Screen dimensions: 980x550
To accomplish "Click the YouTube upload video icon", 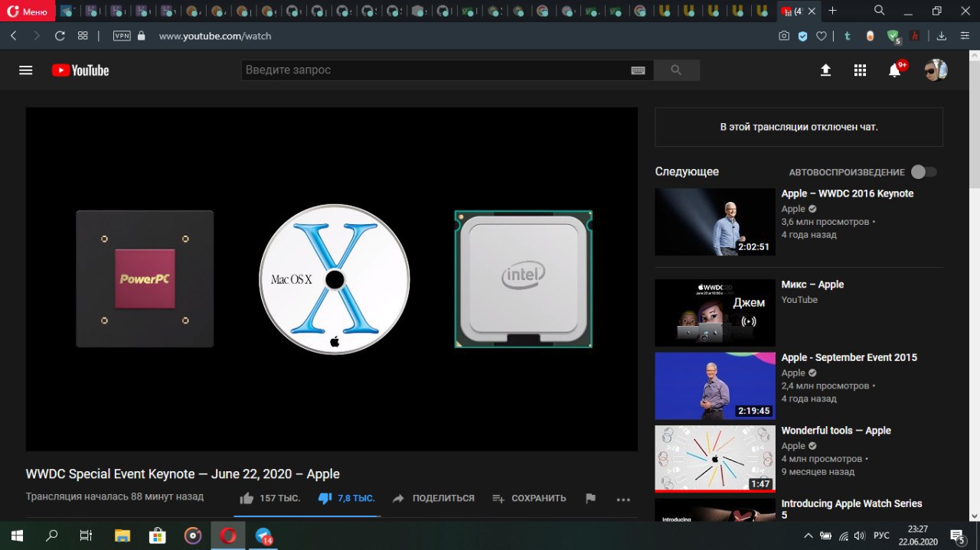I will [825, 70].
